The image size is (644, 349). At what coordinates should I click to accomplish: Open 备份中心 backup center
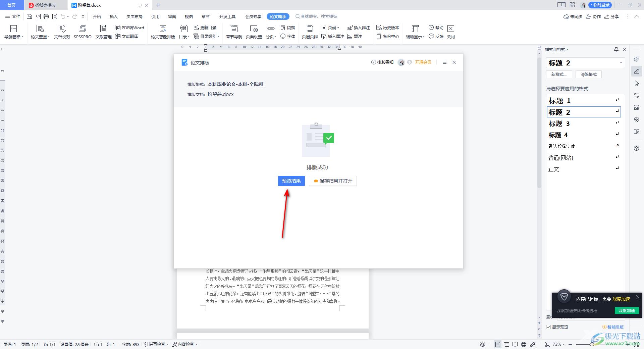[388, 36]
